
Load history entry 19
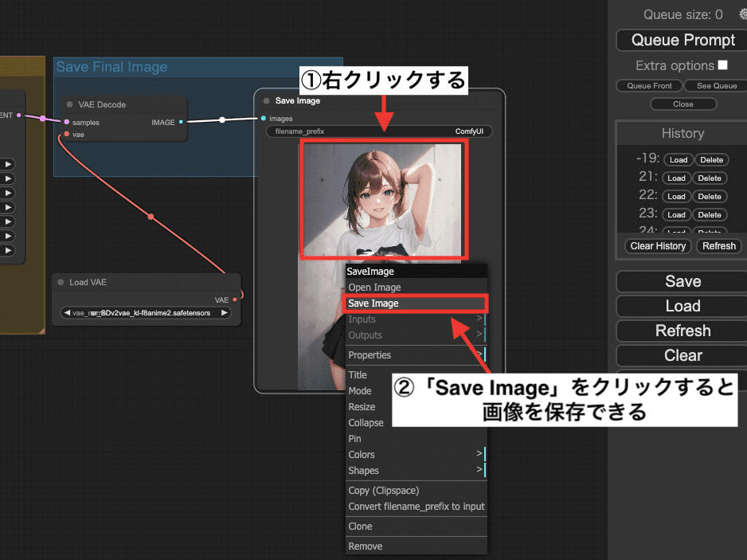tap(679, 159)
